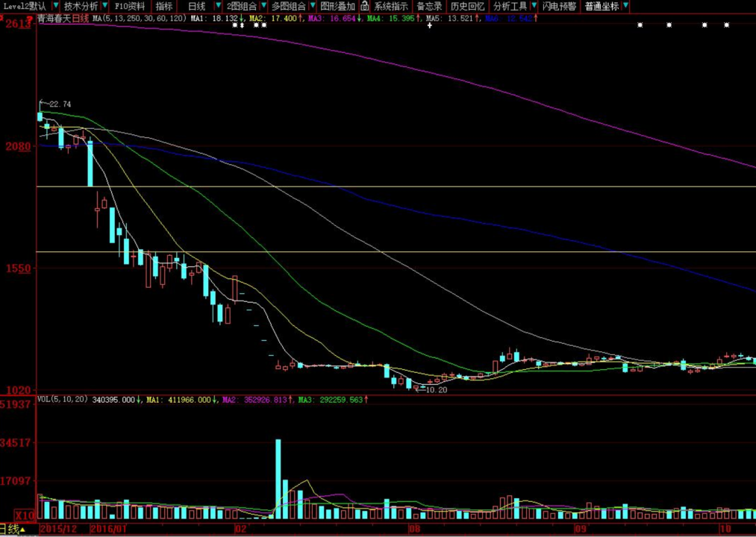Click the magenta MA3: 16.654 readout
This screenshot has width=756, height=537.
331,19
